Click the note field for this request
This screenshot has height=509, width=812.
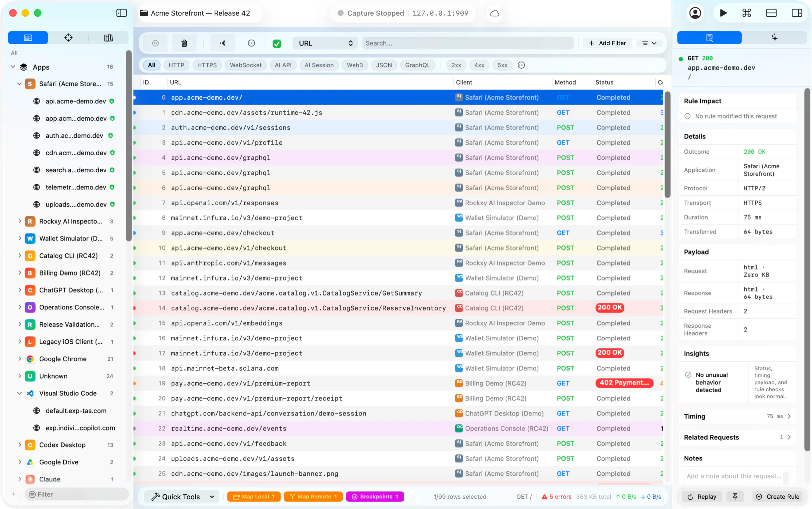click(737, 476)
